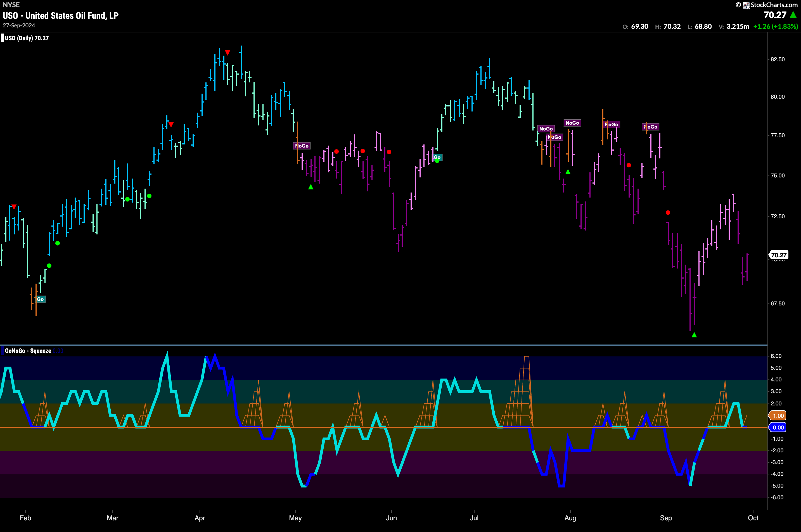
Task: Click green up-arrow beside top-right 70.27 price
Action: tap(793, 15)
